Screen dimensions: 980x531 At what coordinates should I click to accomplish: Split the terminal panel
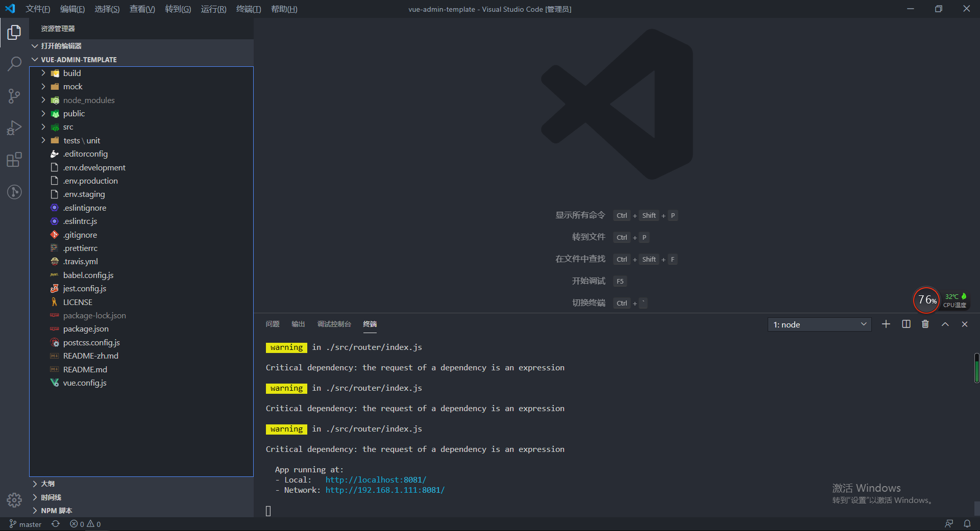pyautogui.click(x=906, y=324)
